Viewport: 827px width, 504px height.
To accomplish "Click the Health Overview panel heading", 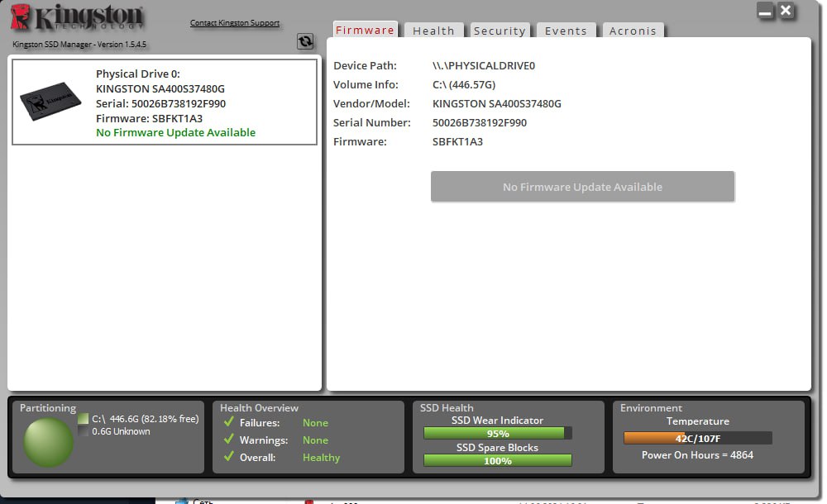I will click(259, 407).
